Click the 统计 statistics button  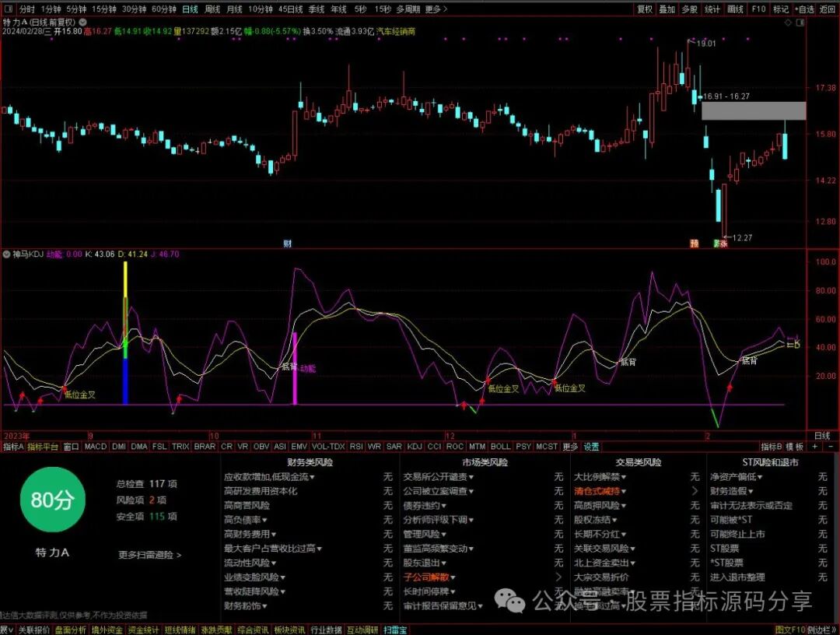(x=712, y=9)
